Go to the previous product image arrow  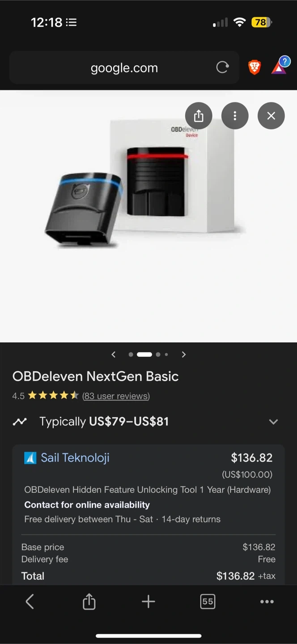[114, 355]
